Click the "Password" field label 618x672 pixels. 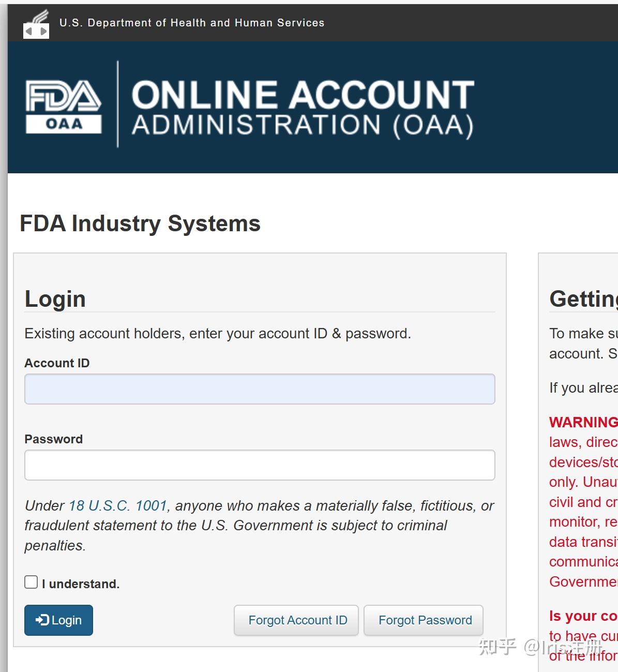pyautogui.click(x=54, y=439)
